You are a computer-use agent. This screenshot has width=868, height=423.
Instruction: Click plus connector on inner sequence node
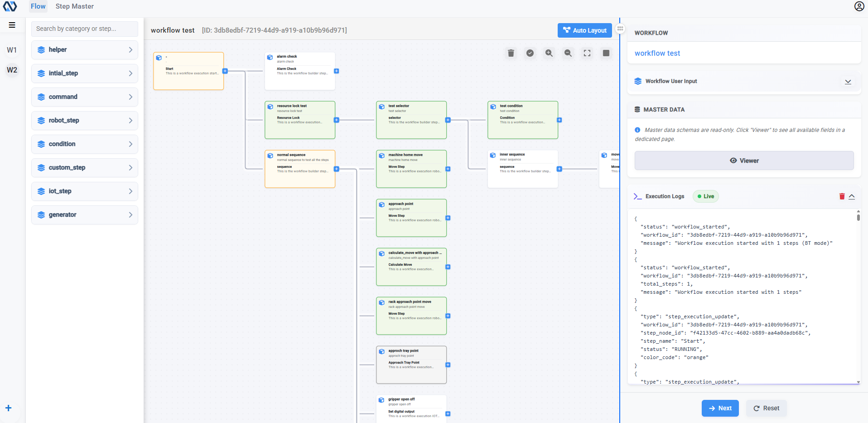click(559, 169)
